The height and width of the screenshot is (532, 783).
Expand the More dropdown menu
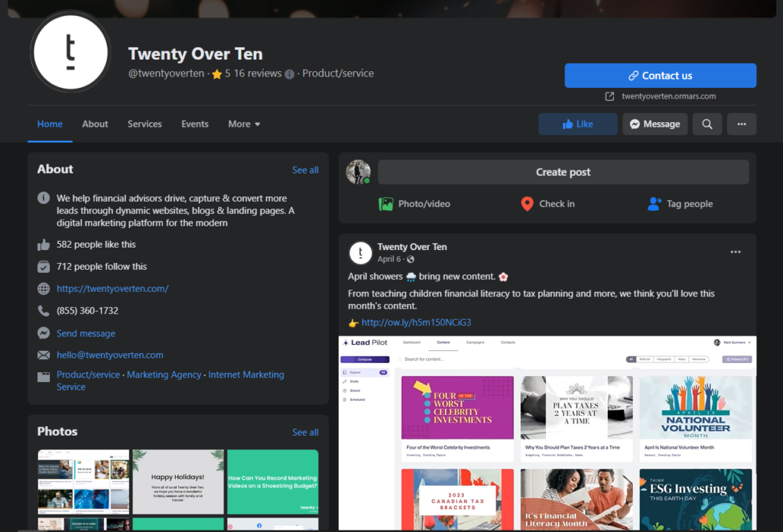244,124
